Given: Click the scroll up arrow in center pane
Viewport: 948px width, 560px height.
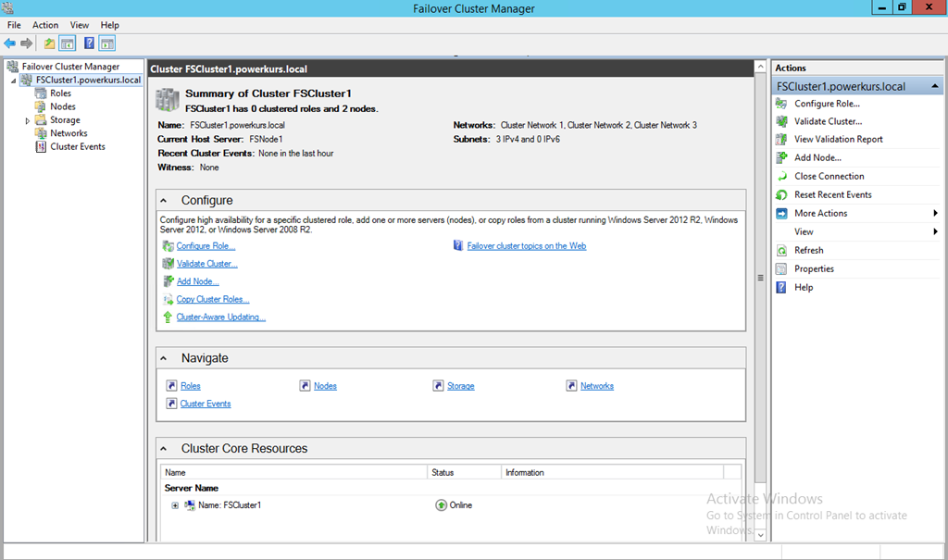Looking at the screenshot, I should [761, 67].
